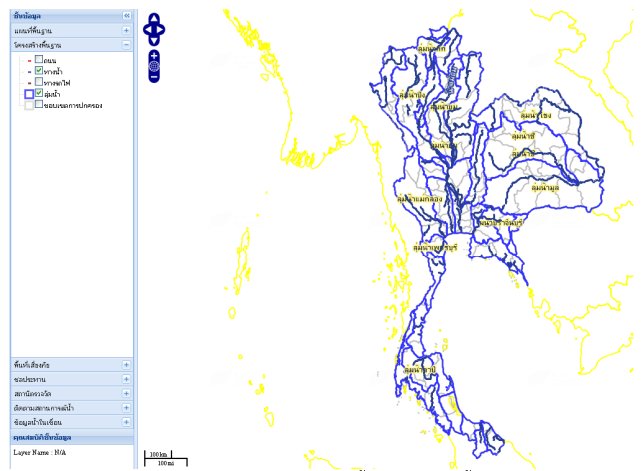This screenshot has height=471, width=643.
Task: Pan the map down with the south arrow
Action: pyautogui.click(x=154, y=41)
